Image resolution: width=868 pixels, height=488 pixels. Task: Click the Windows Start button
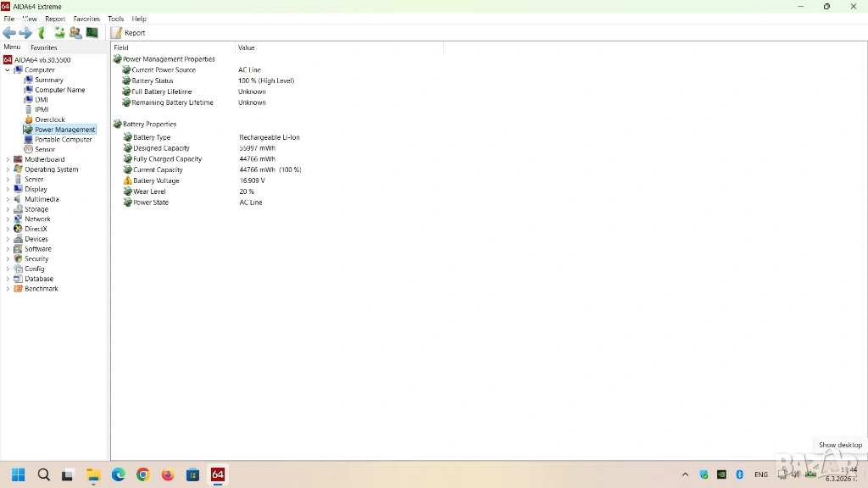(19, 474)
